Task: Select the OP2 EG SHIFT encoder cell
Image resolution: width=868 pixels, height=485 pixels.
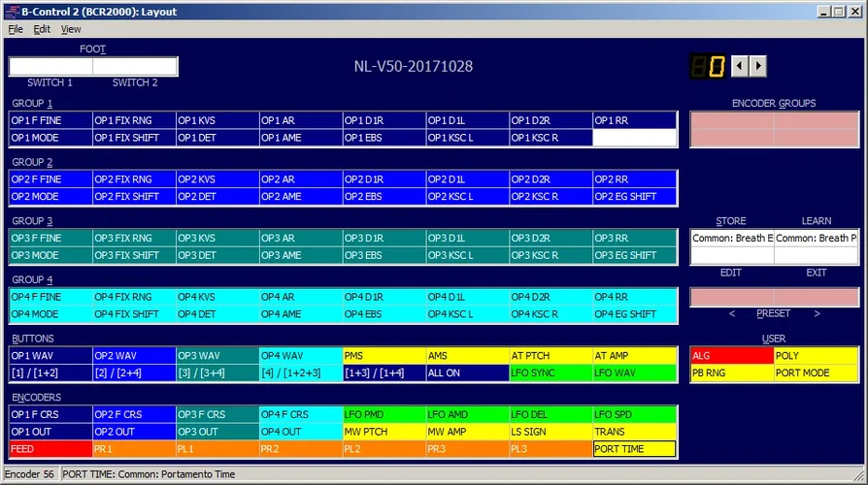Action: tap(634, 196)
